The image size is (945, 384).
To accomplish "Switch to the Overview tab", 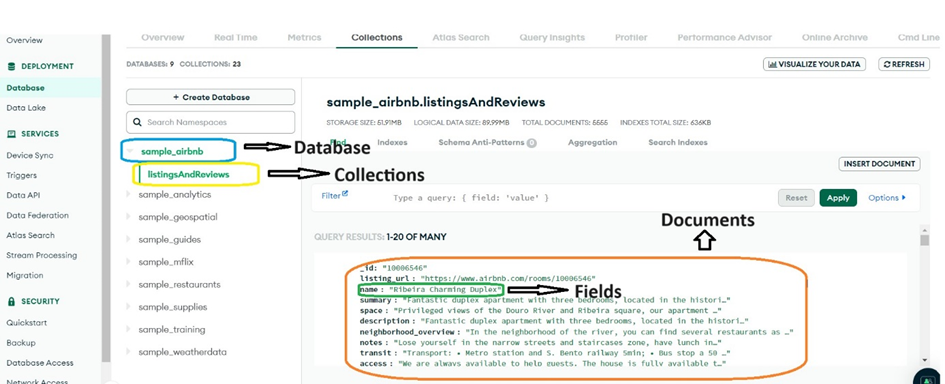I will click(x=163, y=37).
